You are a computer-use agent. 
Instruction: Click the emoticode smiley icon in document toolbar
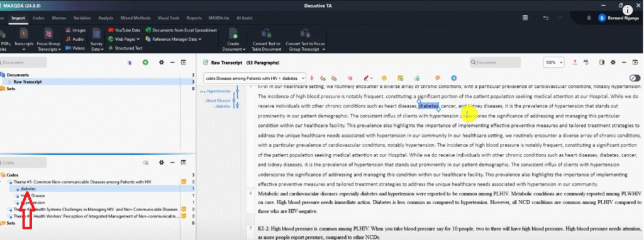pyautogui.click(x=384, y=77)
